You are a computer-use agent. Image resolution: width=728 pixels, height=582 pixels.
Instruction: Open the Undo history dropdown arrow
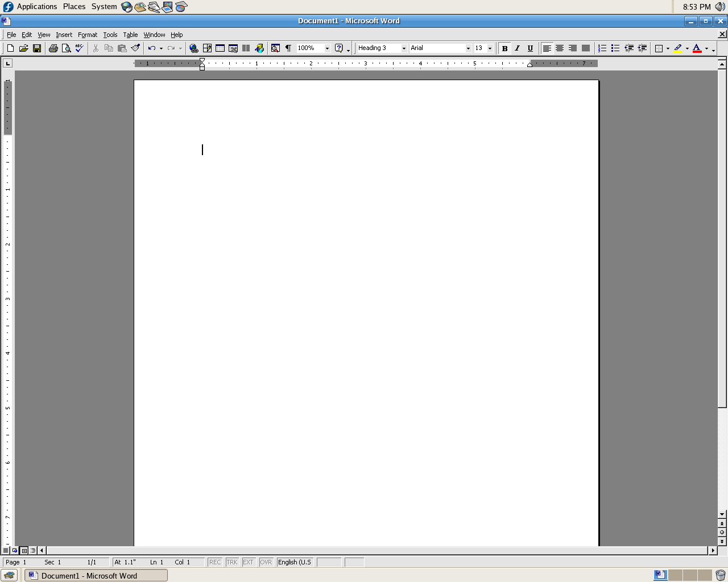coord(161,48)
